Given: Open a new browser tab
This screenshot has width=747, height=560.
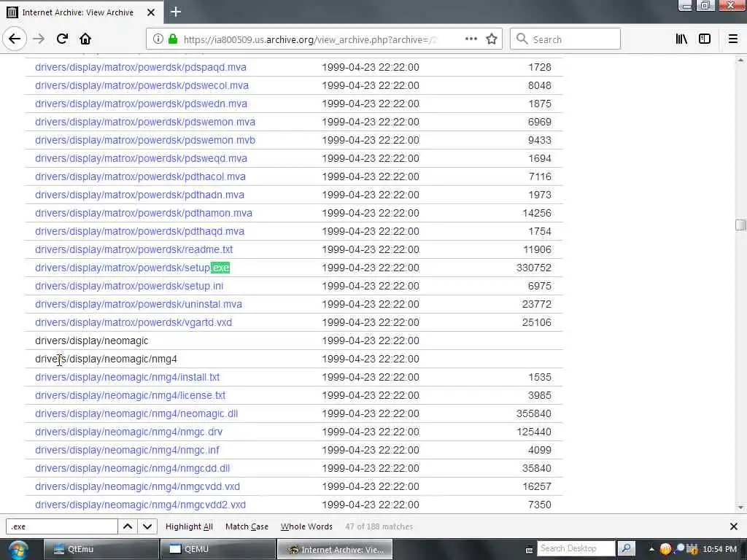Looking at the screenshot, I should tap(175, 12).
